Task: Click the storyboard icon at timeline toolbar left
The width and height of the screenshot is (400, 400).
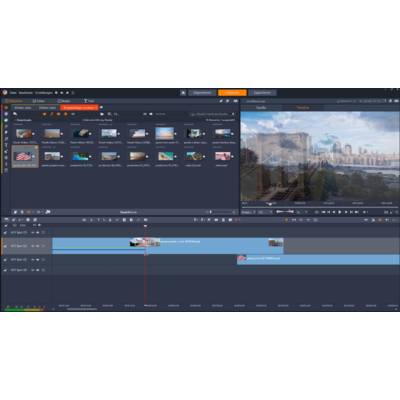Action: [x=6, y=220]
